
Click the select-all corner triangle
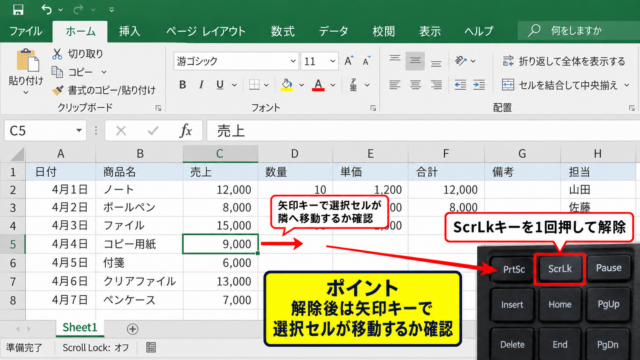17,154
